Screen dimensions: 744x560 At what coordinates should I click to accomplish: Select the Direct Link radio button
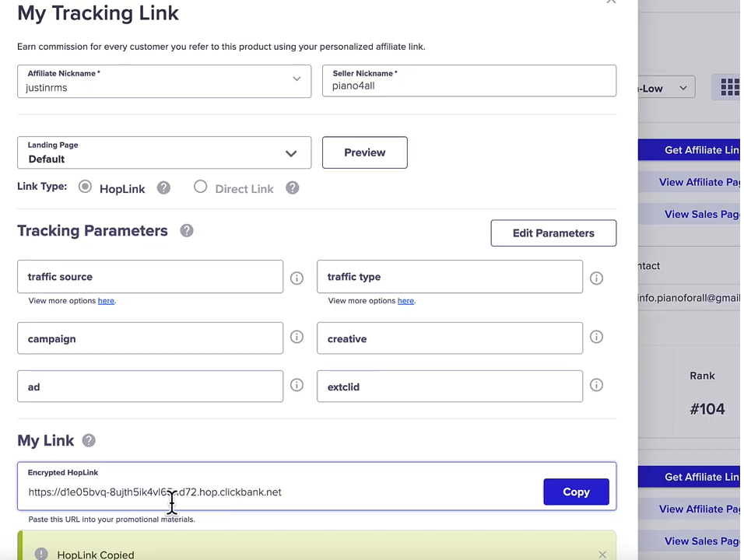[201, 187]
